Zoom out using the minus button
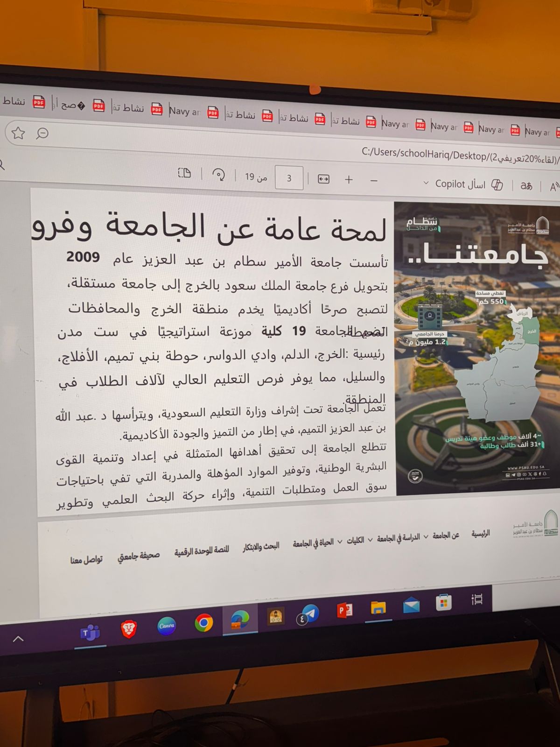 [374, 181]
